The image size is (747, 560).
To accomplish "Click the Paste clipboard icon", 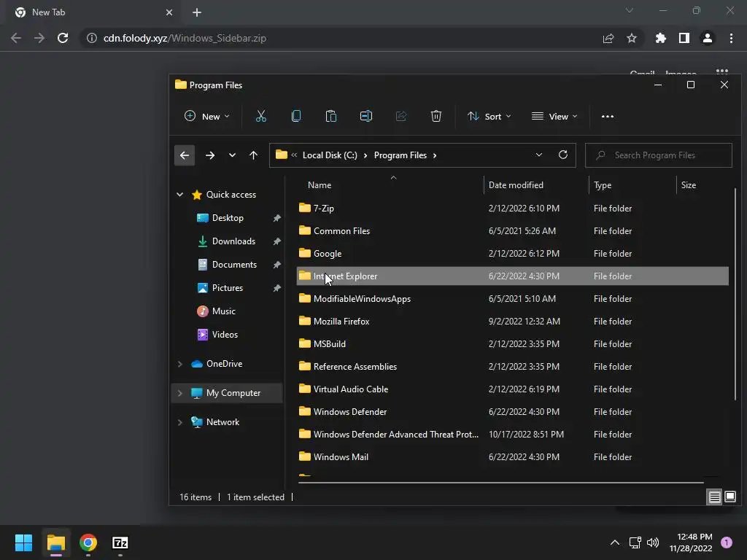I will point(331,116).
